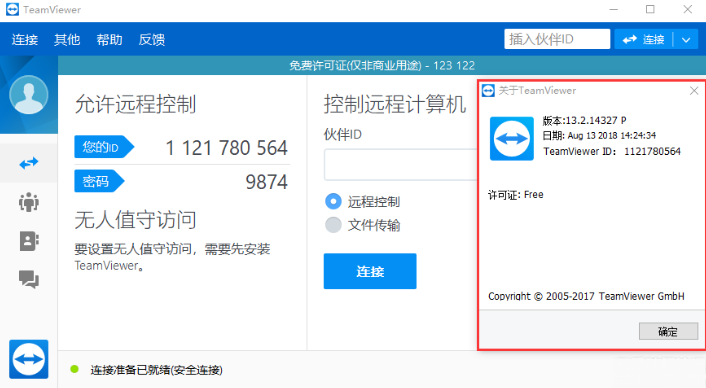The width and height of the screenshot is (706, 388).
Task: Click the About dialog title bar icon
Action: (488, 90)
